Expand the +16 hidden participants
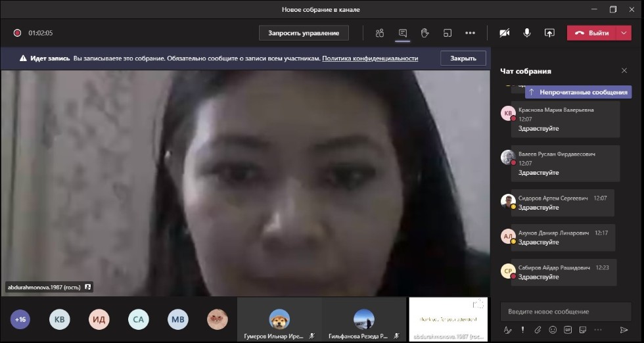This screenshot has width=644, height=343. pyautogui.click(x=20, y=319)
